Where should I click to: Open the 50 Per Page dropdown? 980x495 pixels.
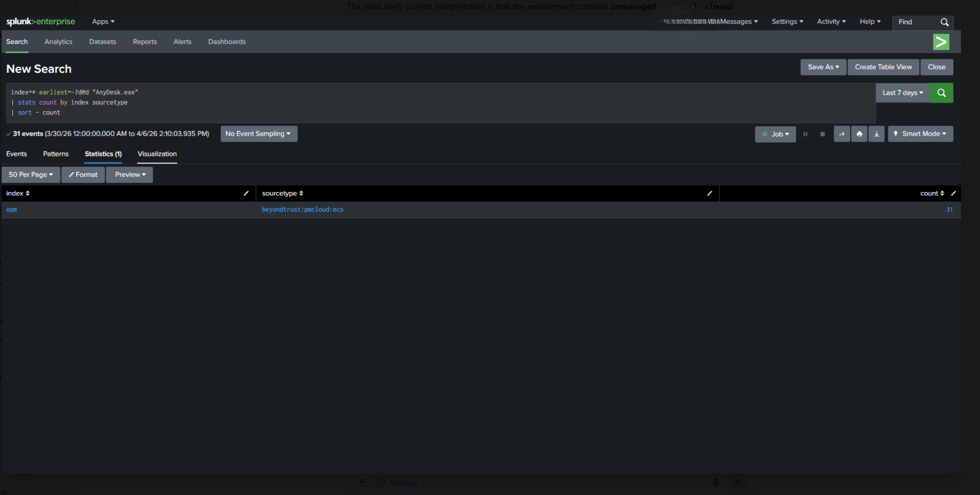pos(31,175)
